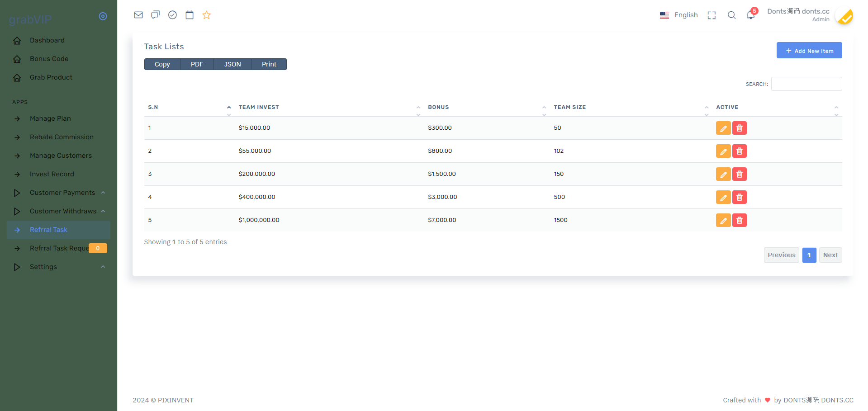Open Manage Plan in sidebar

[x=58, y=118]
